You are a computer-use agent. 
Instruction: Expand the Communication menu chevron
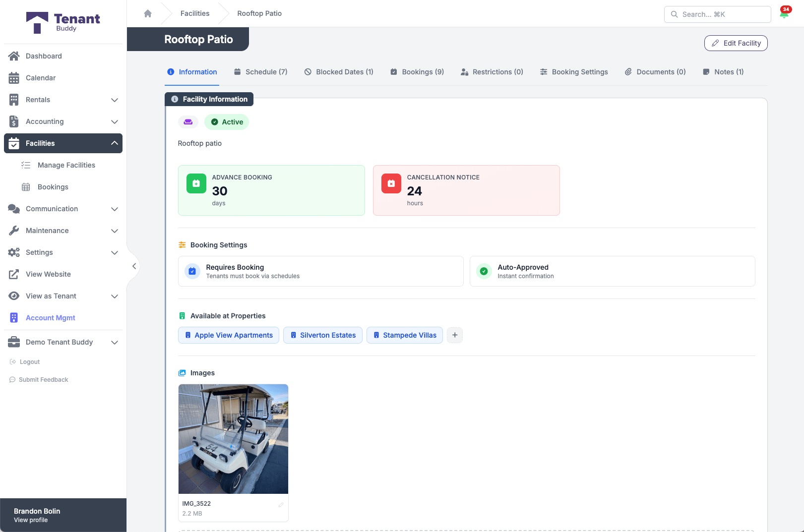(115, 209)
